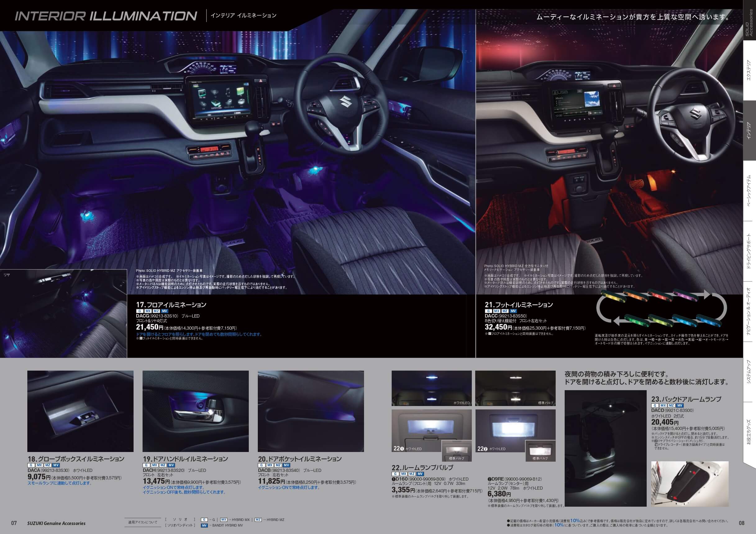Image resolution: width=756 pixels, height=534 pixels.
Task: Open the back door room lamp night photo
Action: tap(606, 448)
